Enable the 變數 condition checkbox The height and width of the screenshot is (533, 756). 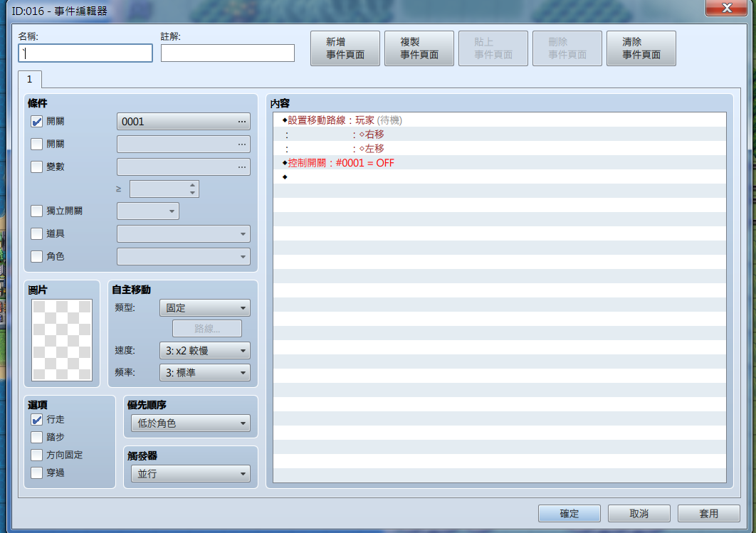36,167
